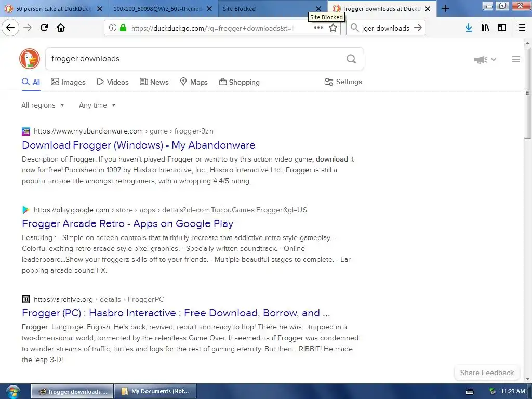Bookmark this page with the star
The image size is (532, 399).
(x=333, y=28)
